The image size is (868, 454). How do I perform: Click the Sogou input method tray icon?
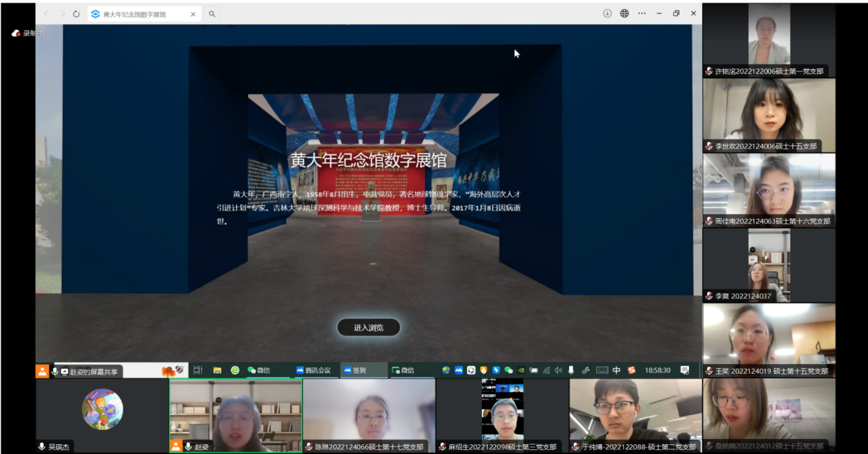tap(632, 370)
